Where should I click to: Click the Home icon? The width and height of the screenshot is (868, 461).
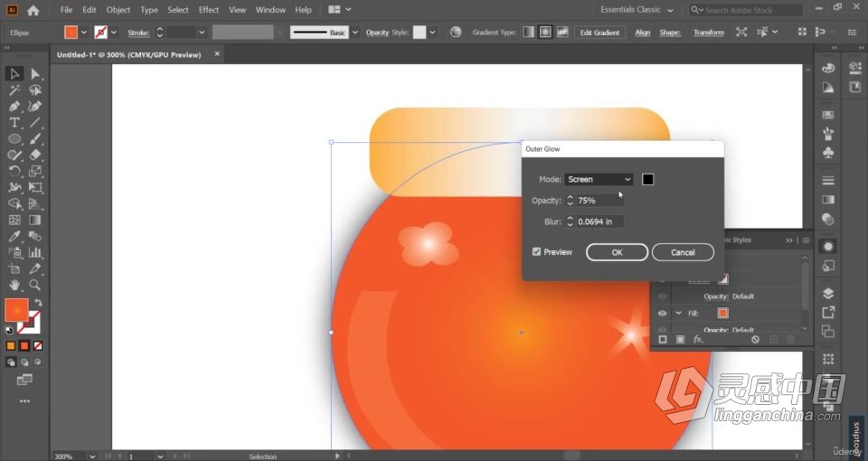tap(33, 10)
